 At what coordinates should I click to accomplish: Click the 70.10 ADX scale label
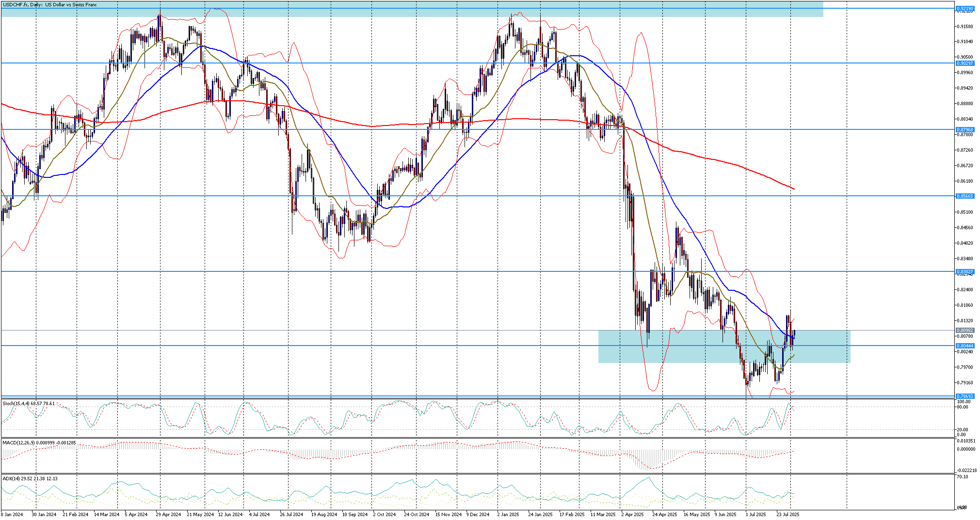coord(963,477)
